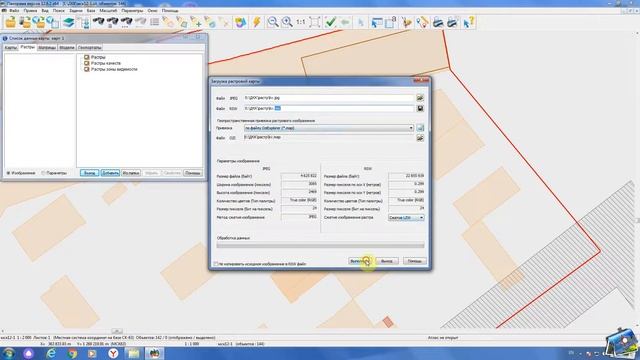Click the window with blue arrow icon
The height and width of the screenshot is (360, 640).
376,22
